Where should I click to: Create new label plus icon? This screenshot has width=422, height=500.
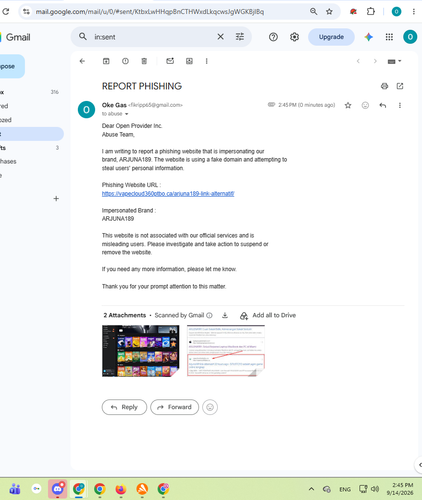click(56, 199)
